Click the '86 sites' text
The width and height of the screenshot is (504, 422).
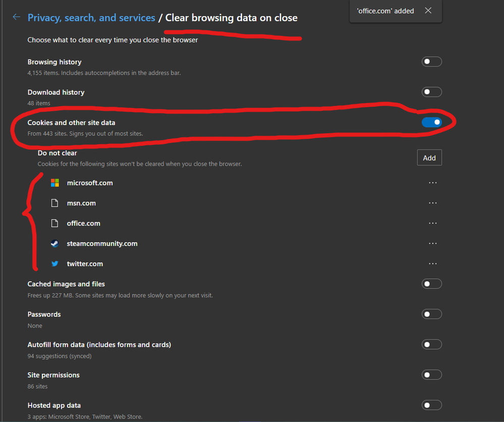[38, 386]
